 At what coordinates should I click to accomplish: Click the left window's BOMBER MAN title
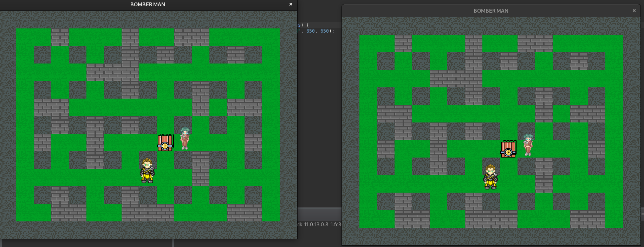coord(148,5)
